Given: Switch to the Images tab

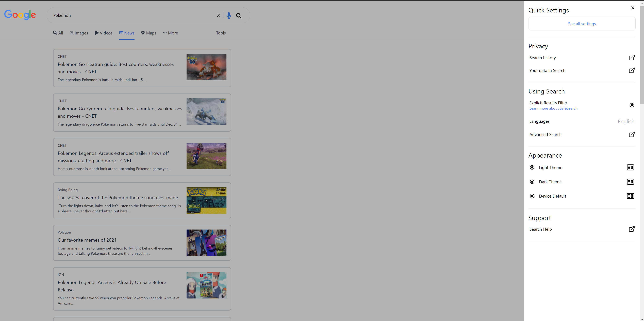Looking at the screenshot, I should point(79,33).
